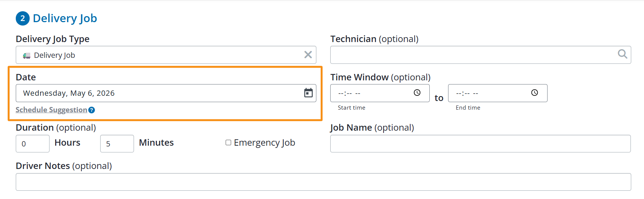This screenshot has height=199, width=644.
Task: Open the Start time clock icon
Action: [x=417, y=93]
